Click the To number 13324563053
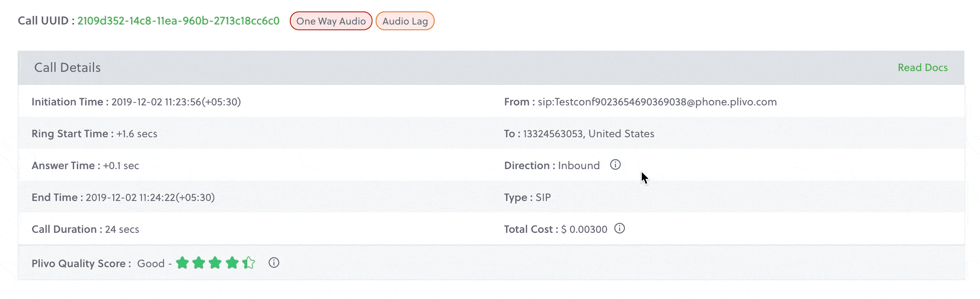 (553, 134)
